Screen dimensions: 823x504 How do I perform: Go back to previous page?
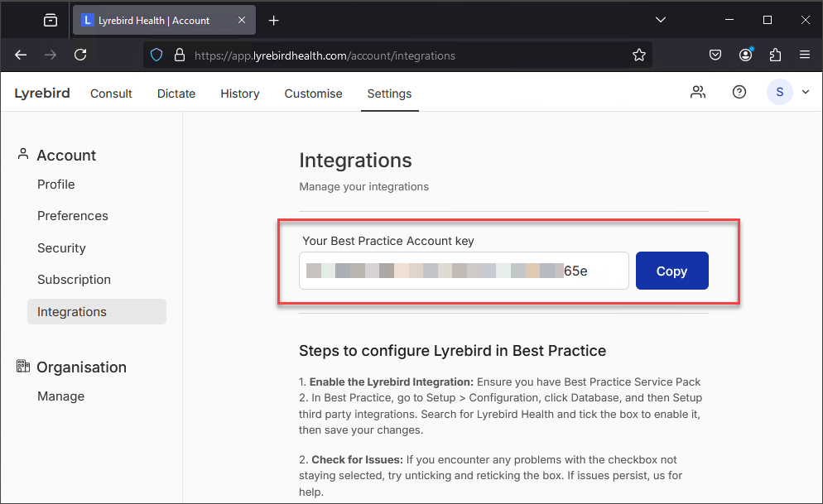pos(21,55)
